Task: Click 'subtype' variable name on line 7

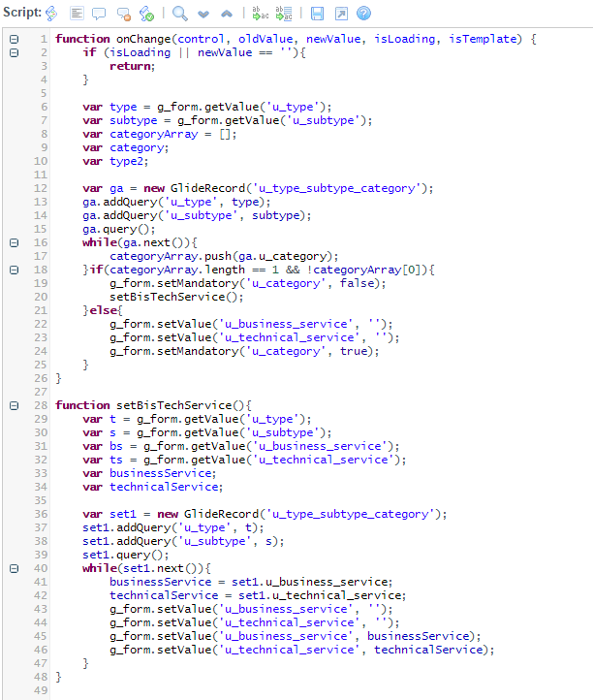Action: coord(134,121)
